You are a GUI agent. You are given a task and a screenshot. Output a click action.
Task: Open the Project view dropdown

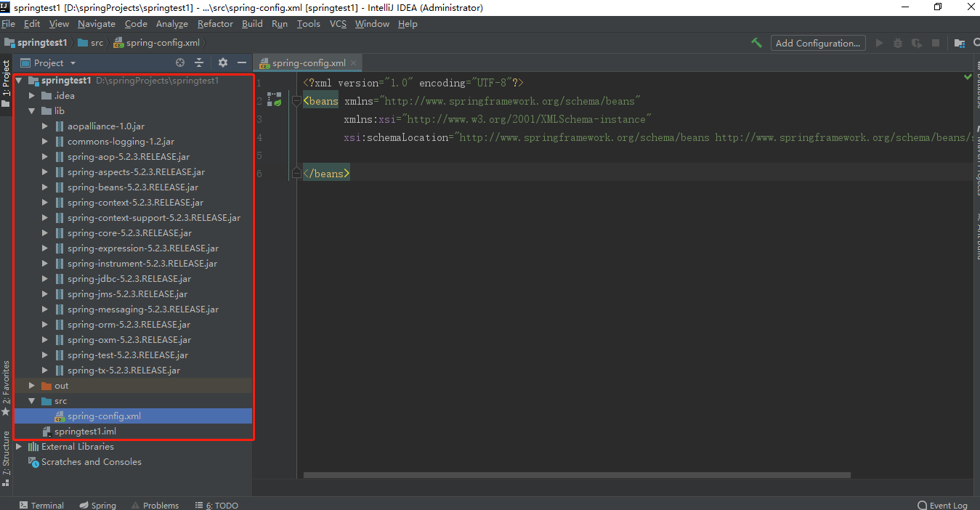[49, 62]
